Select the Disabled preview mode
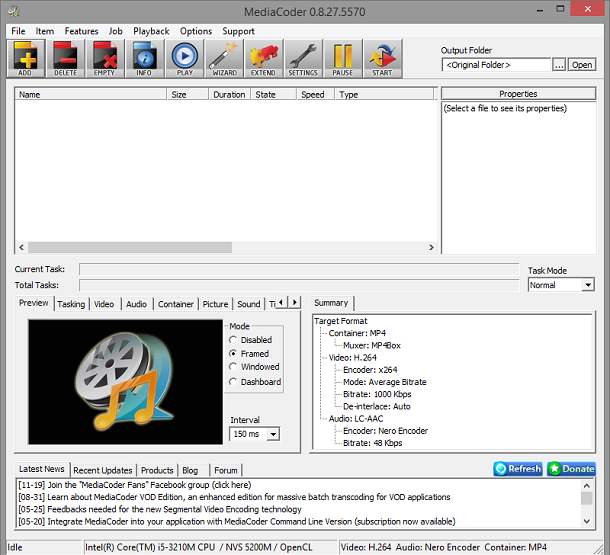610x555 pixels. click(x=251, y=340)
